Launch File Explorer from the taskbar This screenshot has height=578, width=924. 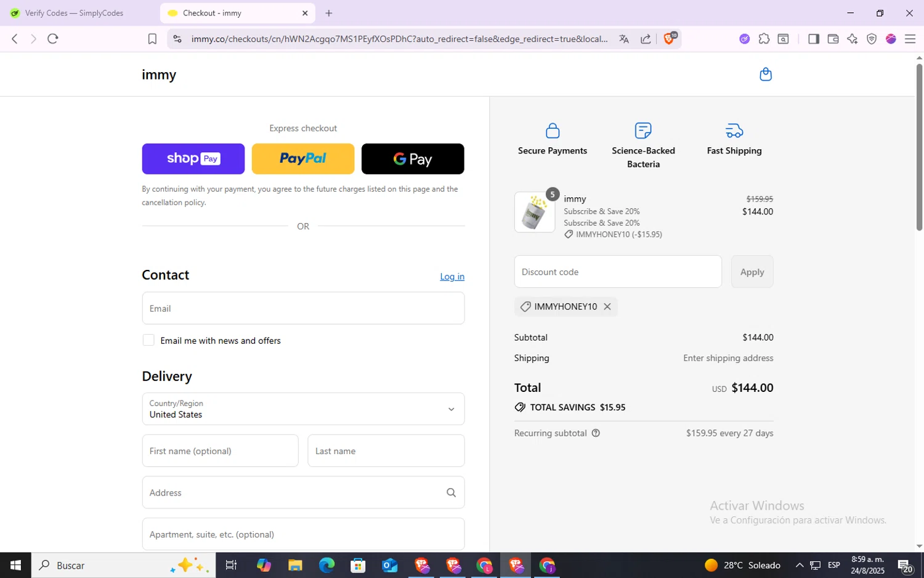coord(295,565)
